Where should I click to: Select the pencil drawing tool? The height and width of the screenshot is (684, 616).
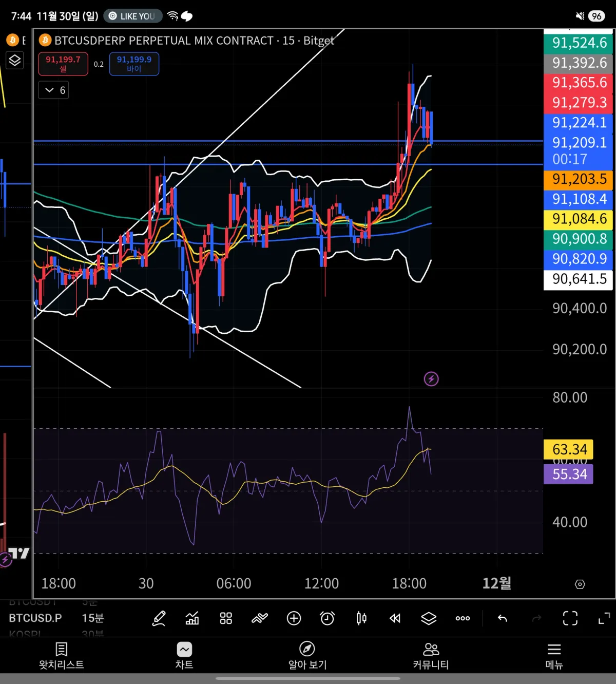point(159,618)
